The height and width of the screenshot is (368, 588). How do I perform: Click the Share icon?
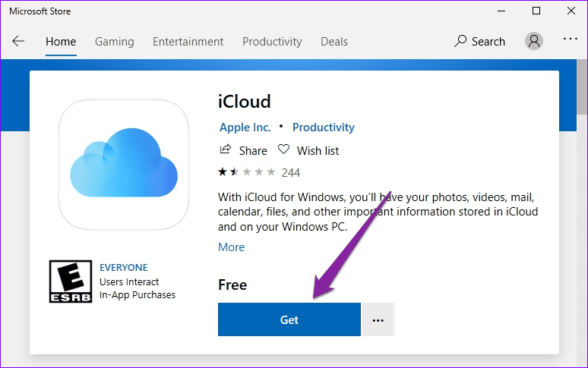point(225,149)
